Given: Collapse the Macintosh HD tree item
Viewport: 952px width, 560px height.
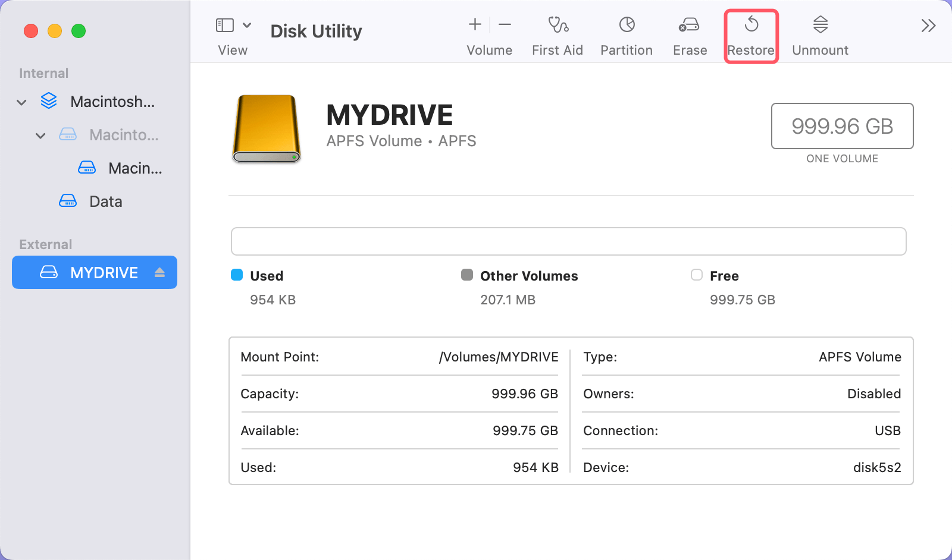Looking at the screenshot, I should [21, 102].
